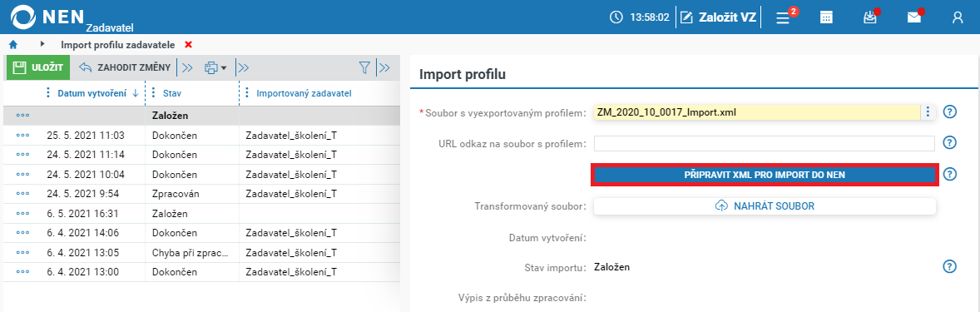Click the green ULOŽIT save button

[38, 67]
